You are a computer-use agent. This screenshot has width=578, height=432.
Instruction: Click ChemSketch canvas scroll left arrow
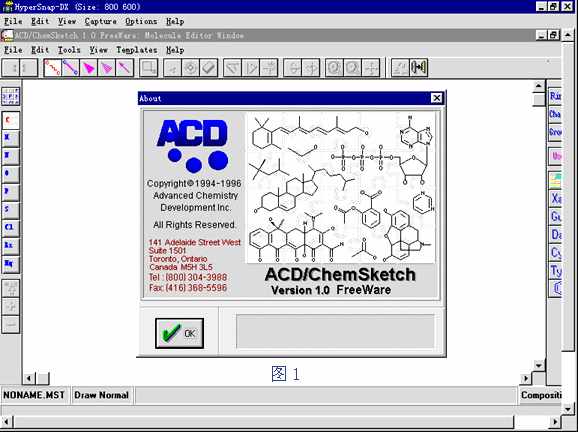click(29, 378)
